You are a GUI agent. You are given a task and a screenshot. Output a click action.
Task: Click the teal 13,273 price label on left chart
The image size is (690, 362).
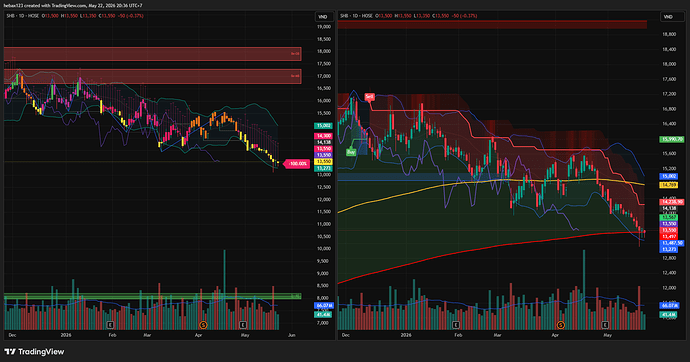323,168
